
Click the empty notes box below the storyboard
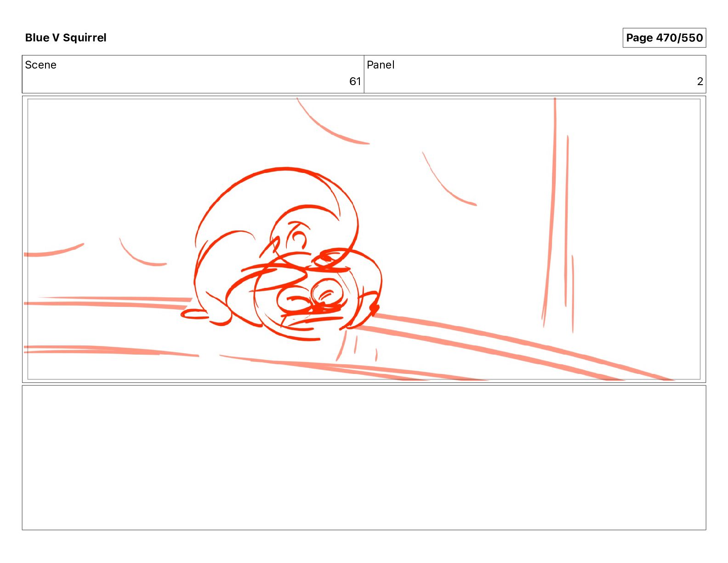[364, 458]
